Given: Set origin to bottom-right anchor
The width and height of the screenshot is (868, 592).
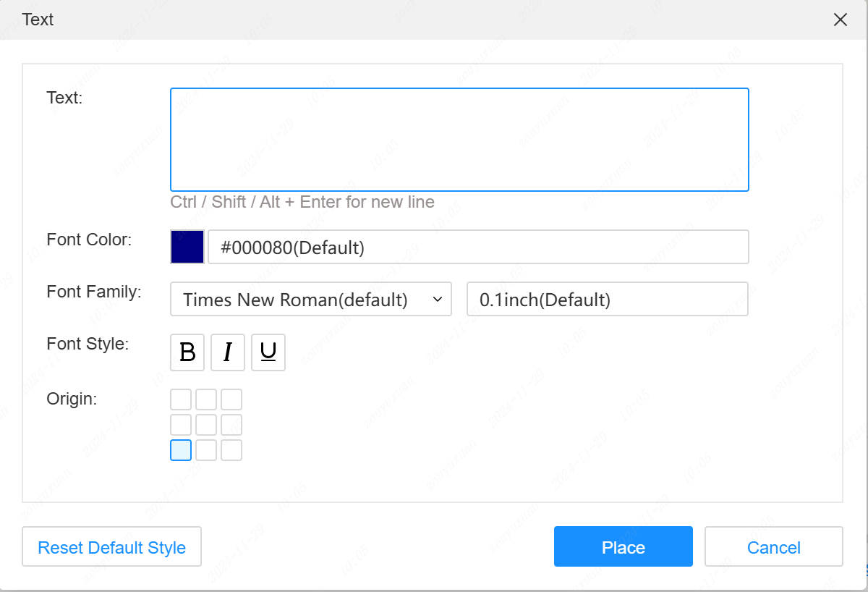Looking at the screenshot, I should point(231,450).
